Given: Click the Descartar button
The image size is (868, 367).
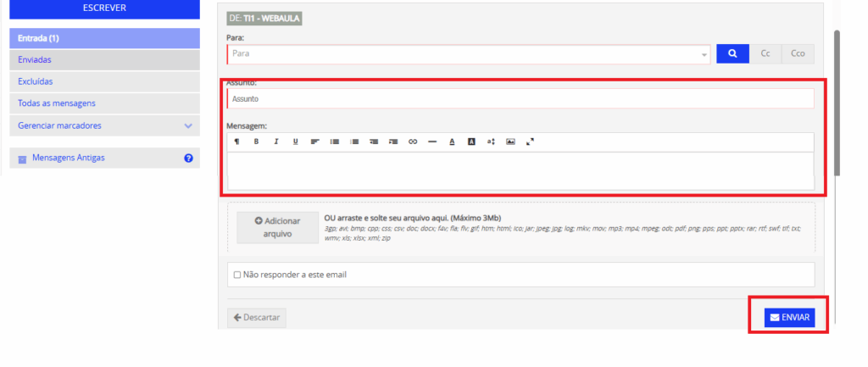Looking at the screenshot, I should 257,318.
